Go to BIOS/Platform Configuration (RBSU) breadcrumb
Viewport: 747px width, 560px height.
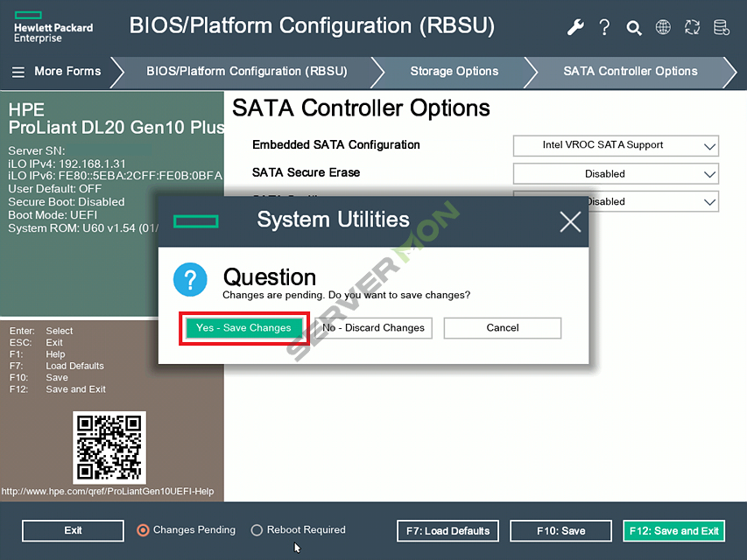247,72
